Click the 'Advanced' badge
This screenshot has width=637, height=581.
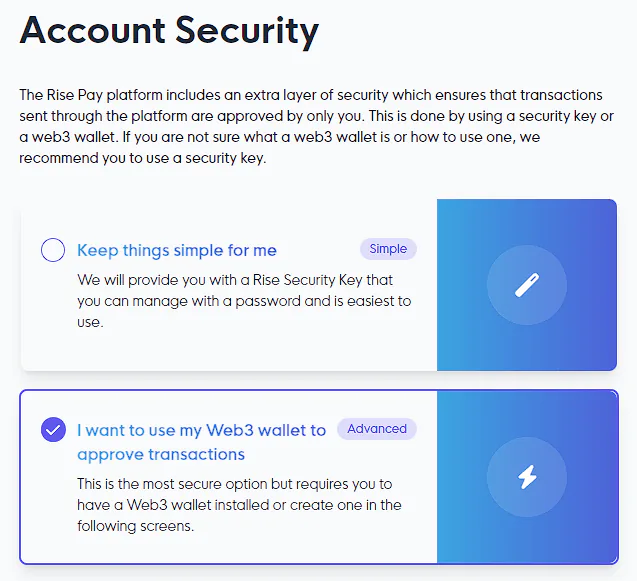pos(377,429)
